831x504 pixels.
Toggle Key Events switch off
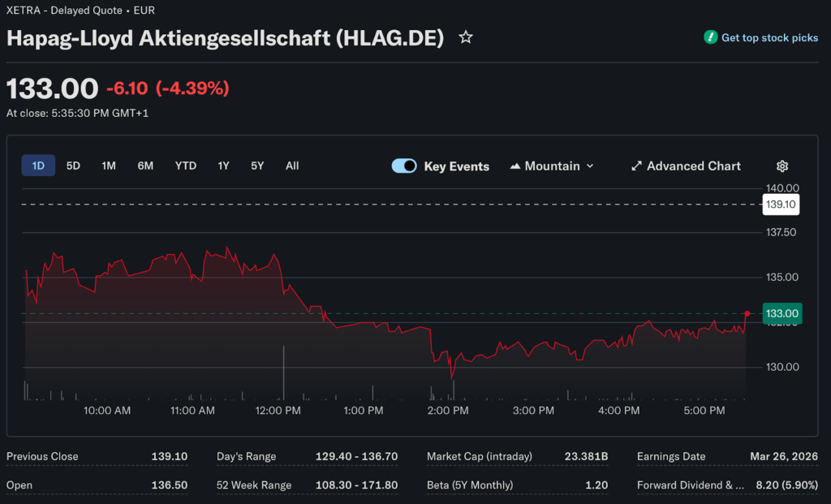pos(404,166)
